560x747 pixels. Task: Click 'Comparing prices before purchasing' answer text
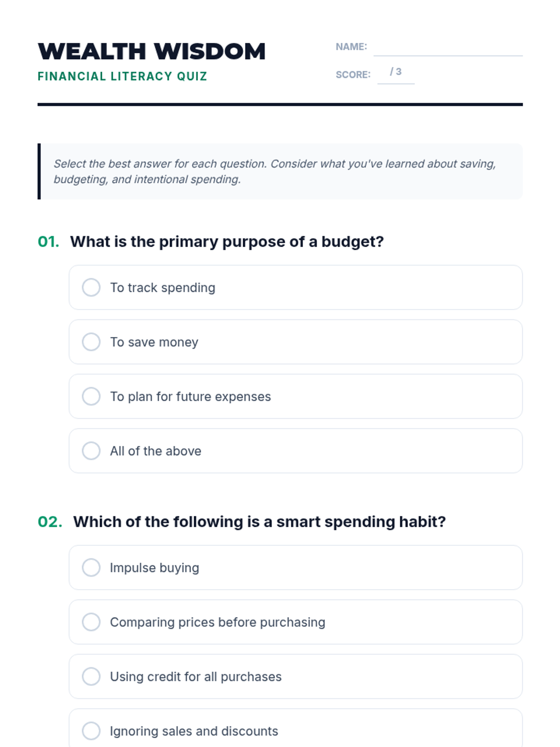pos(217,622)
